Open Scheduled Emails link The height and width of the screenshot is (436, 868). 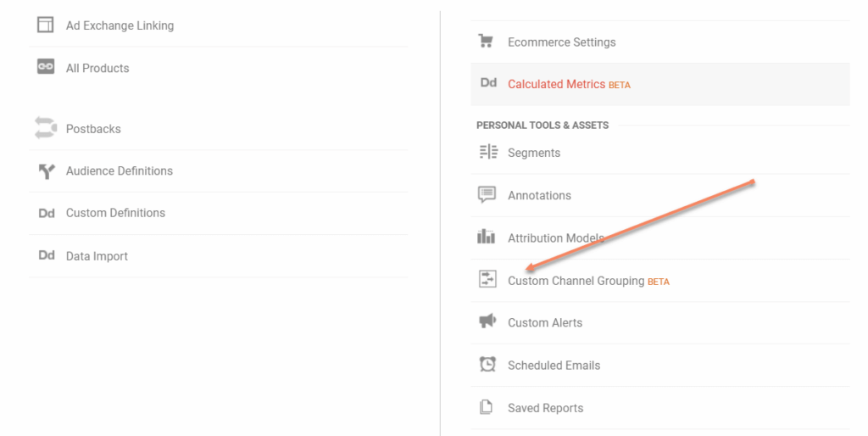coord(554,366)
